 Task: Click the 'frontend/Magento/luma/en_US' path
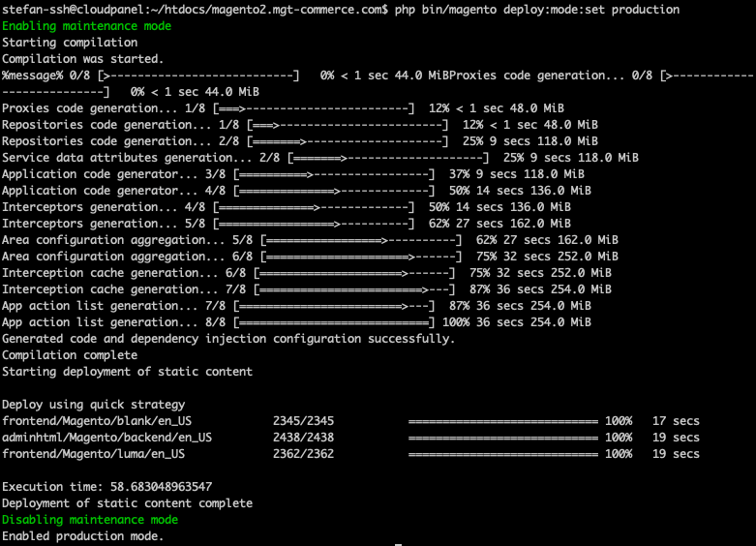pos(94,454)
